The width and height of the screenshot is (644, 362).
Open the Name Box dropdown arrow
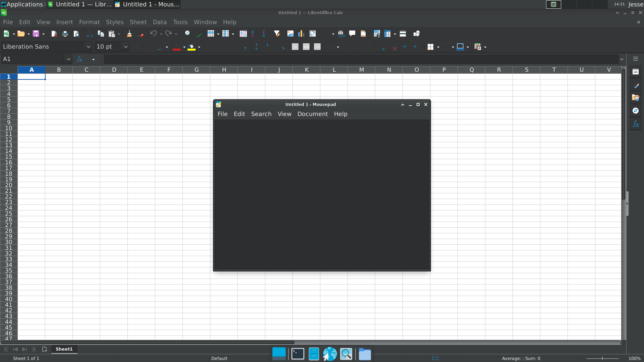point(68,59)
